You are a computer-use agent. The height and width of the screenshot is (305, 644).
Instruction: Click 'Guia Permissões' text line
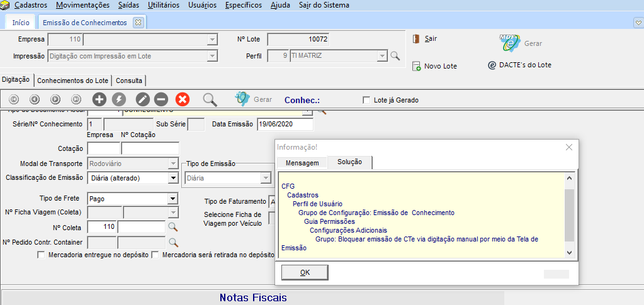329,221
